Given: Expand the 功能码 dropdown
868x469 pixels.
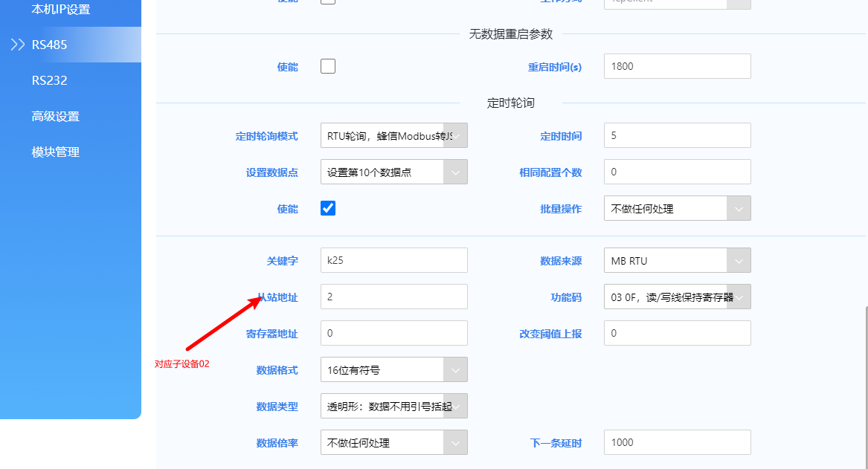Looking at the screenshot, I should [x=739, y=297].
